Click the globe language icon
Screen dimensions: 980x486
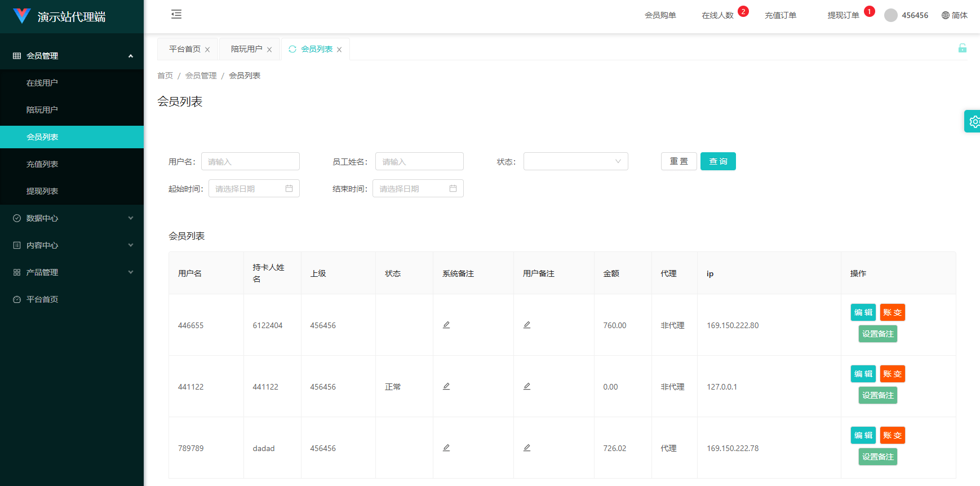tap(946, 15)
